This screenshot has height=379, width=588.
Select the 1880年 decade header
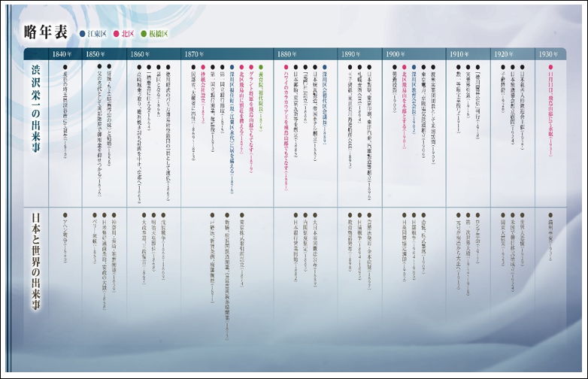coord(287,54)
